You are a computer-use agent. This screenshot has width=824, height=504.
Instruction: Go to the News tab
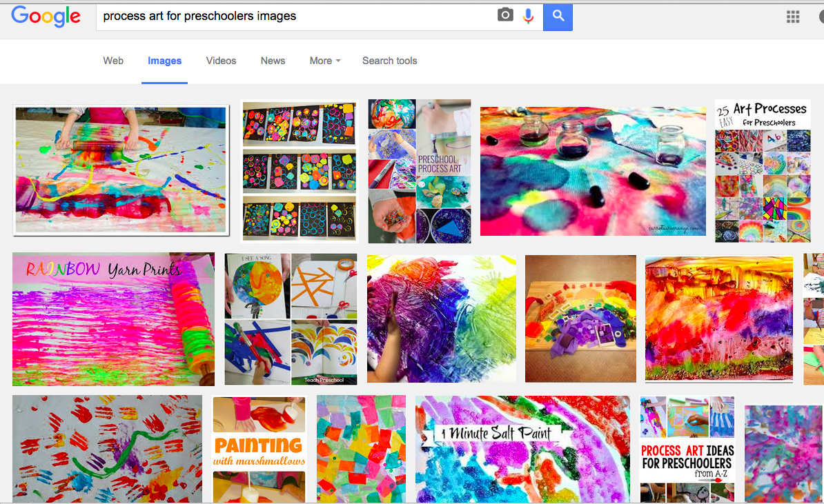(x=273, y=61)
